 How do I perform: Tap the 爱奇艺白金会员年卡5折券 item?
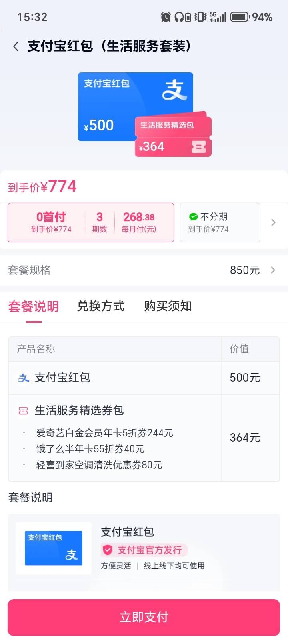pyautogui.click(x=104, y=433)
